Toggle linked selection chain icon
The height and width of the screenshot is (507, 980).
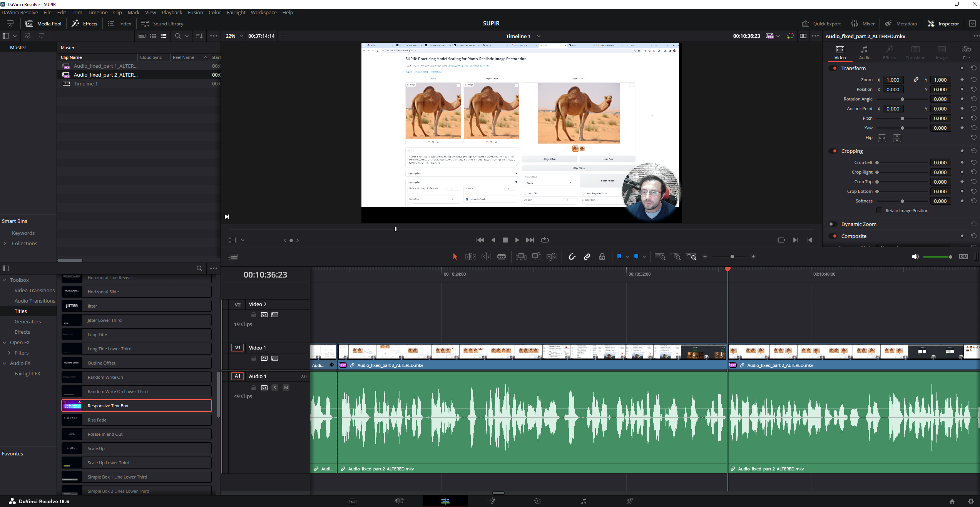pyautogui.click(x=587, y=257)
